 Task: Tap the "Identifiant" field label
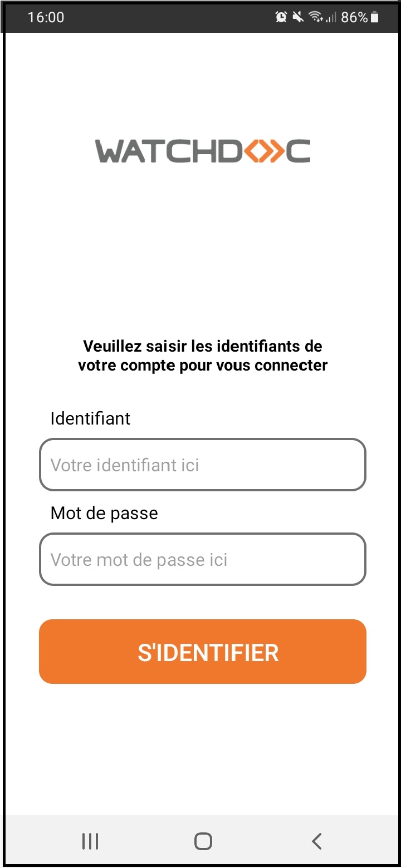pyautogui.click(x=90, y=418)
